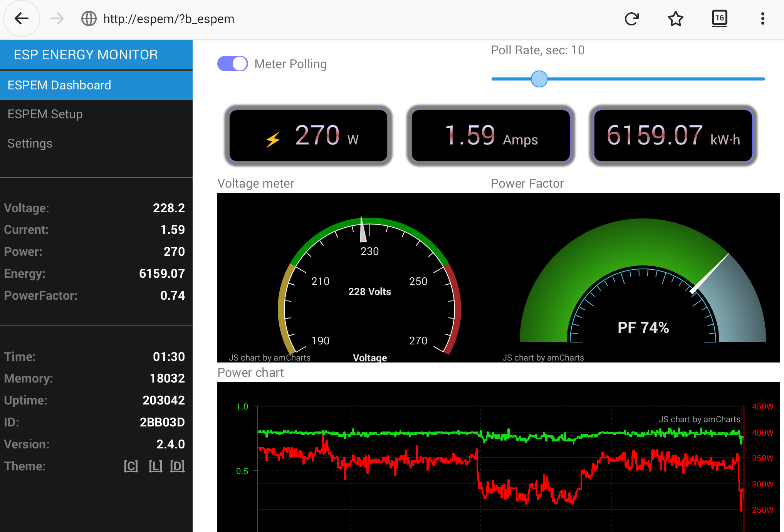Go to the Settings menu item
The width and height of the screenshot is (784, 532).
click(x=30, y=143)
